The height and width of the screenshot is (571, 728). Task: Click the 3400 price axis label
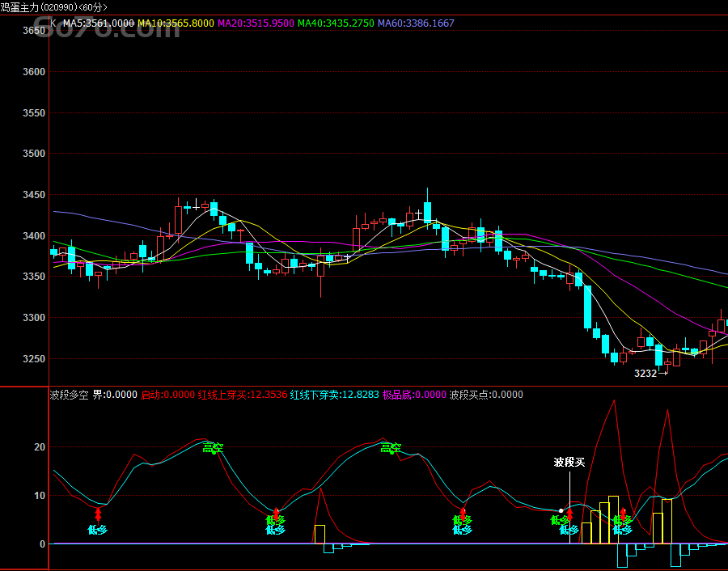(x=34, y=236)
